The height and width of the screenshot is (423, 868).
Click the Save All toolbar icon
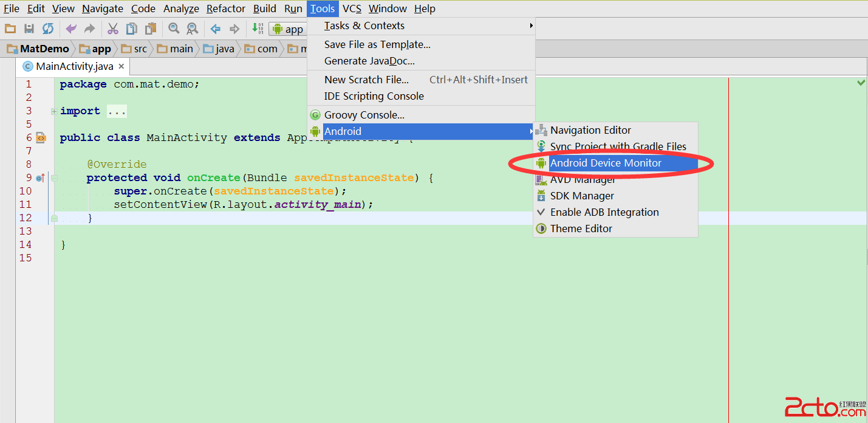tap(29, 29)
